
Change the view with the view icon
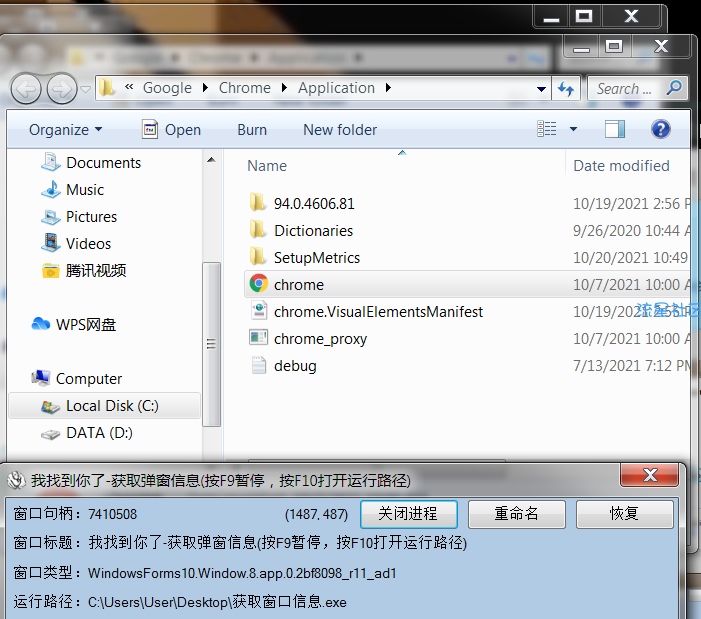(547, 129)
